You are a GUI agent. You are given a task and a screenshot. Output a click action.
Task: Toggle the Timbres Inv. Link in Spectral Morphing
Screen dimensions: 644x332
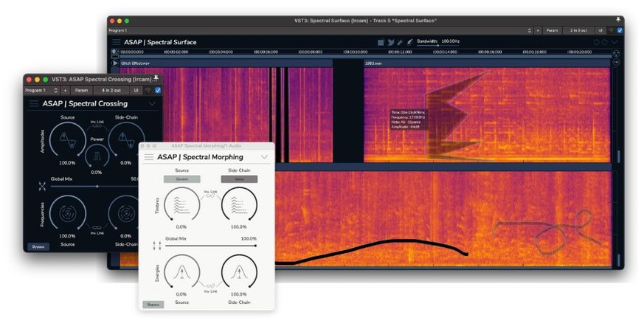(210, 194)
